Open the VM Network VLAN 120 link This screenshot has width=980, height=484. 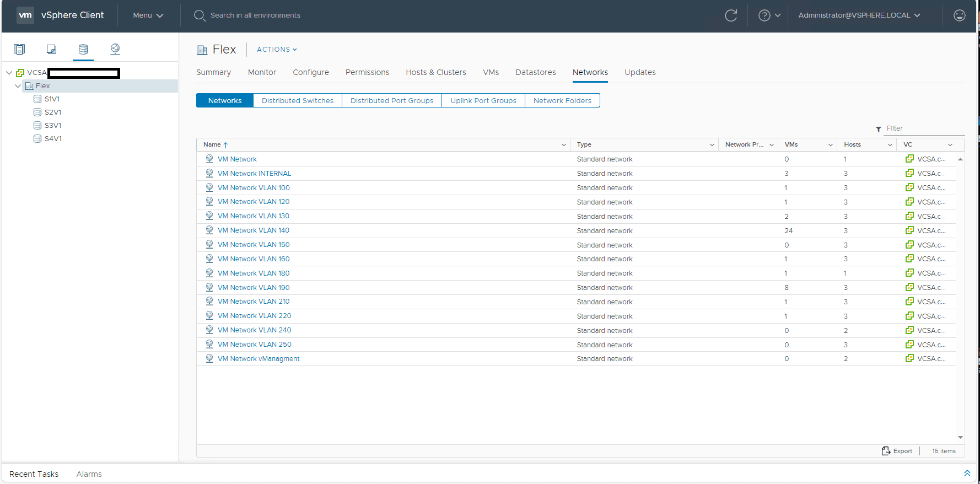254,202
